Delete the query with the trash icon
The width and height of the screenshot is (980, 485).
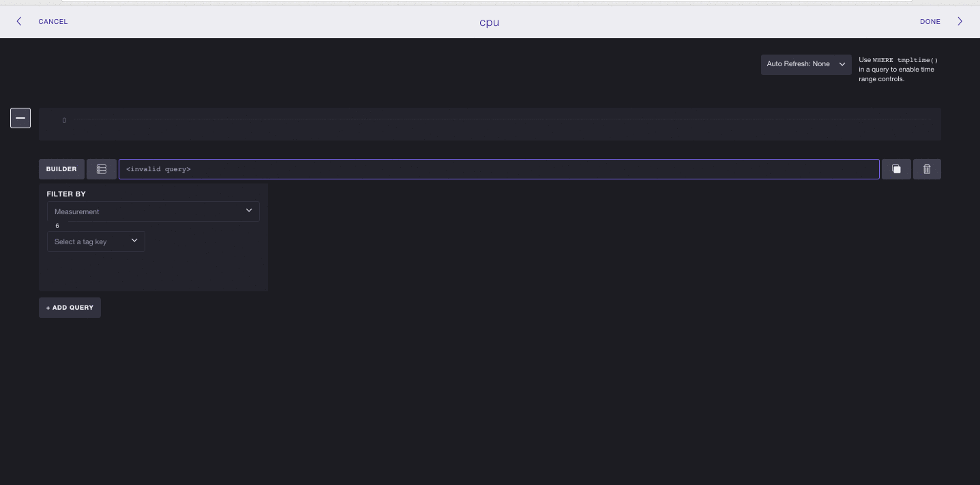coord(927,169)
